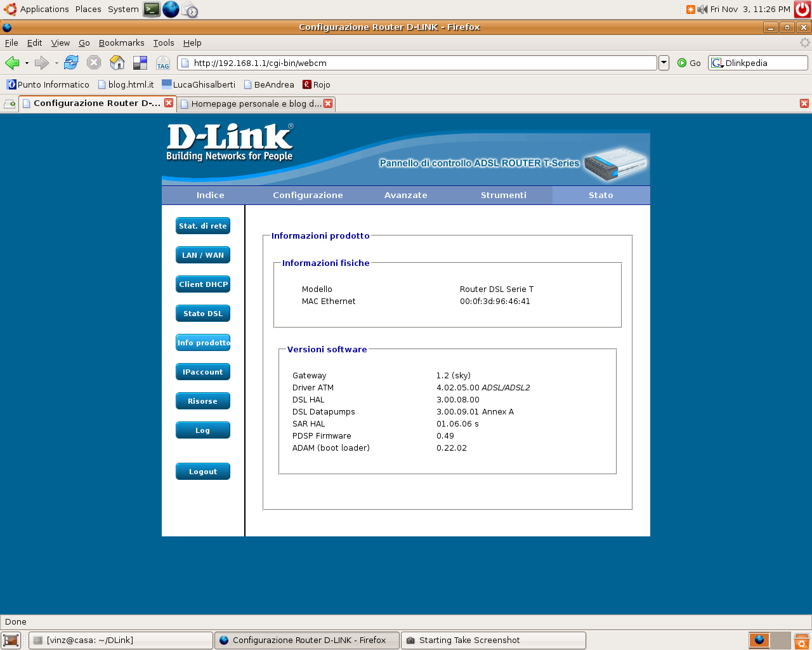Reload the current page
This screenshot has width=812, height=650.
coord(71,62)
